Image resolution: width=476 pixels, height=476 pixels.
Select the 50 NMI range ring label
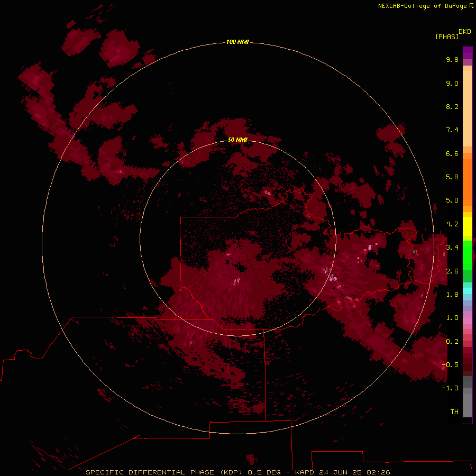[x=237, y=140]
